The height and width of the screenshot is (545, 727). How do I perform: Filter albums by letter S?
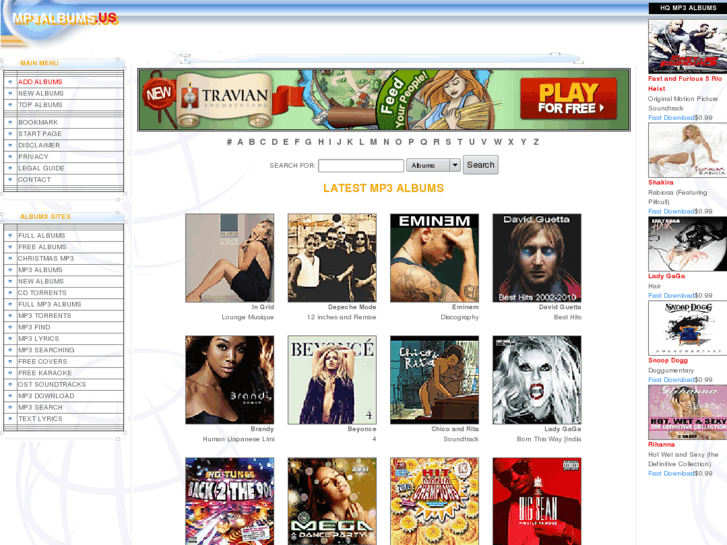tap(448, 142)
